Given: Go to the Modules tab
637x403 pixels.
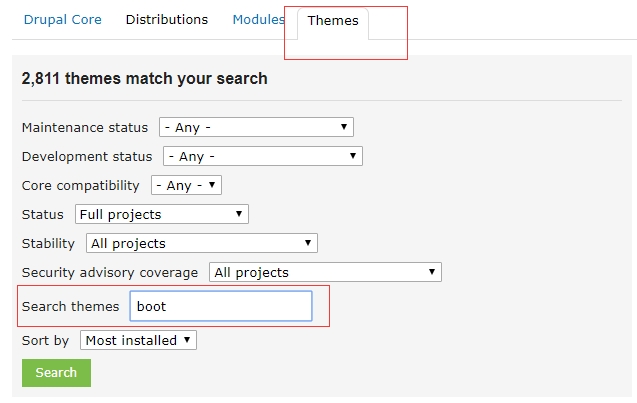Looking at the screenshot, I should click(x=258, y=20).
